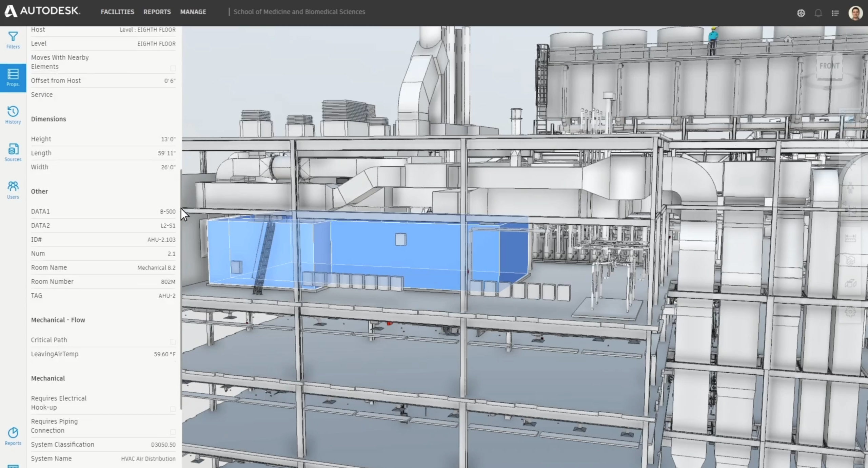Collapse the Dimensions section

[x=48, y=119]
